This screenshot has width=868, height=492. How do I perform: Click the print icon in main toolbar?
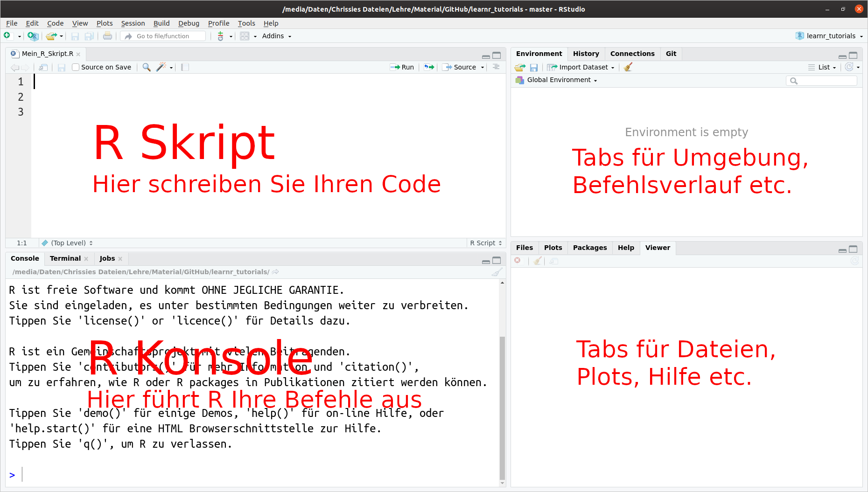(x=107, y=36)
